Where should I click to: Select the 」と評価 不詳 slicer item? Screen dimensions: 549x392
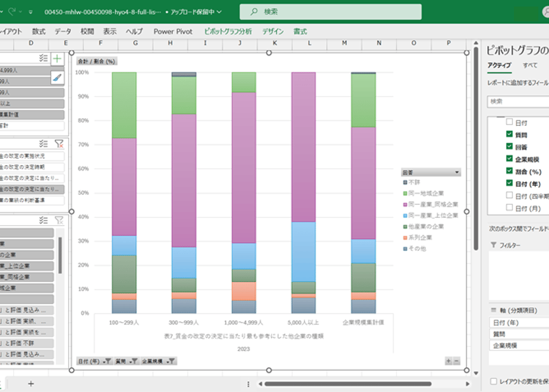27,343
